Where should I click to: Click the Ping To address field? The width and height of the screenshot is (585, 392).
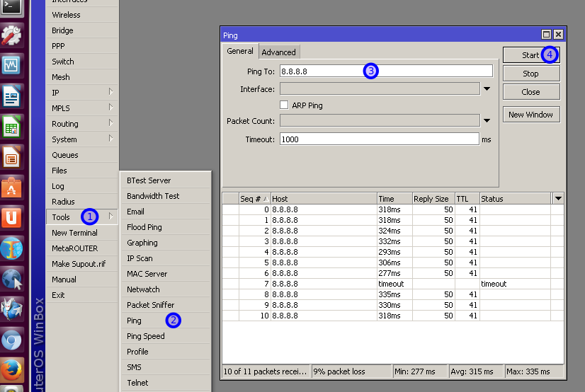[x=386, y=71]
